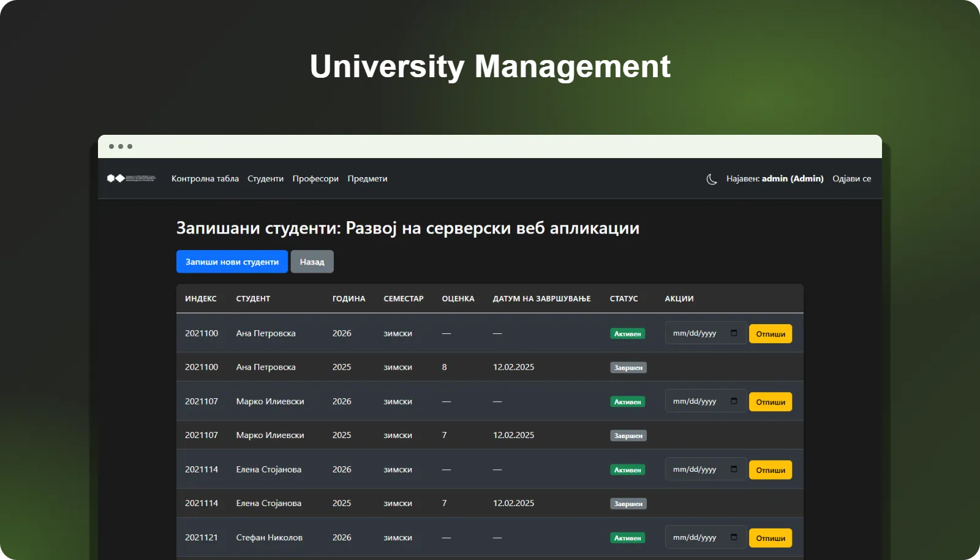The image size is (980, 560).
Task: Click Отпиши for Елена Стојанова
Action: pos(771,470)
